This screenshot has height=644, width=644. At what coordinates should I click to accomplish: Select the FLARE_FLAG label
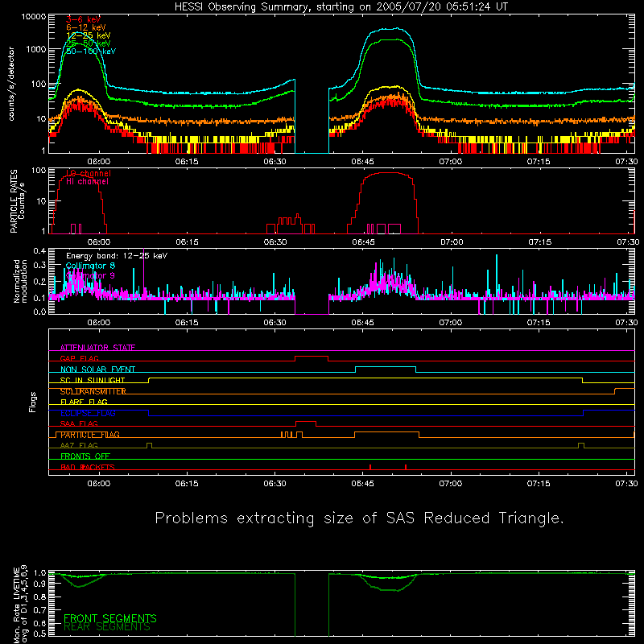tap(84, 402)
